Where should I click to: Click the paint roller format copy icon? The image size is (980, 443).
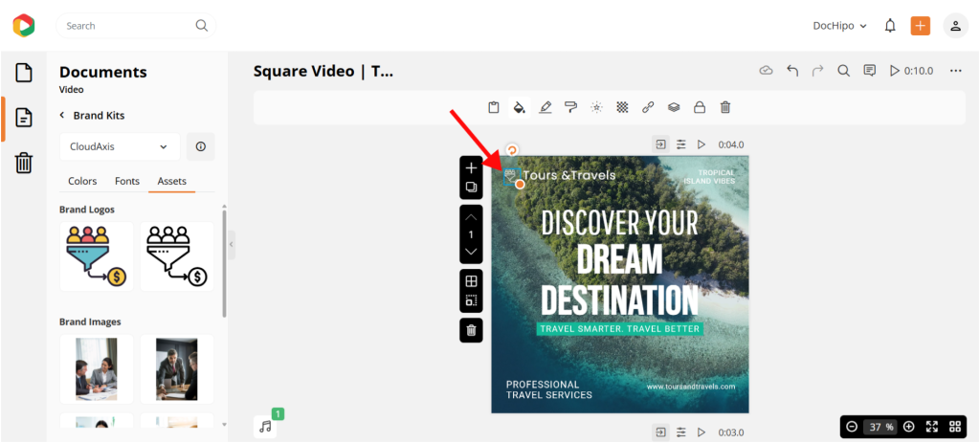570,107
